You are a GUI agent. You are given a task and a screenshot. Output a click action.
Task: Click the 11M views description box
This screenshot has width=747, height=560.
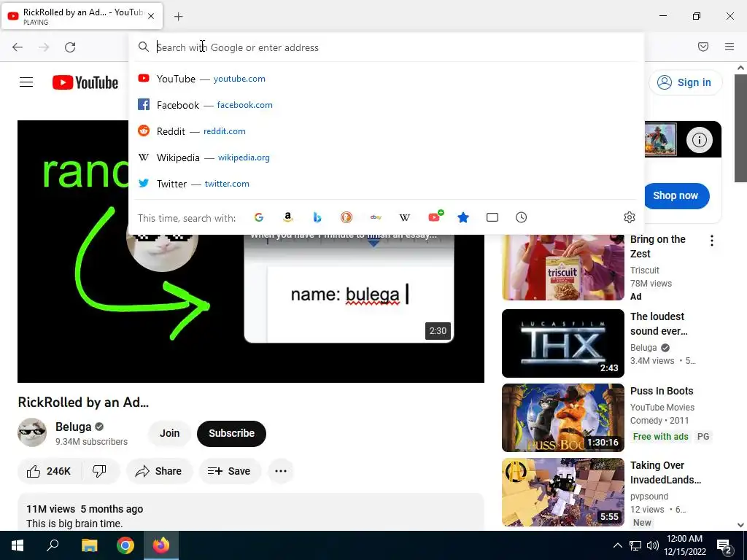251,512
